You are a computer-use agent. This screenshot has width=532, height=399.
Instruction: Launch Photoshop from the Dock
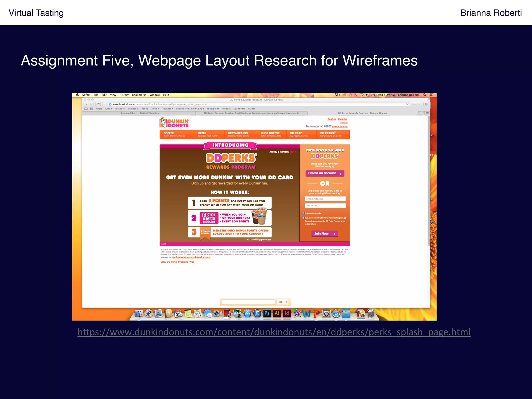pos(267,313)
